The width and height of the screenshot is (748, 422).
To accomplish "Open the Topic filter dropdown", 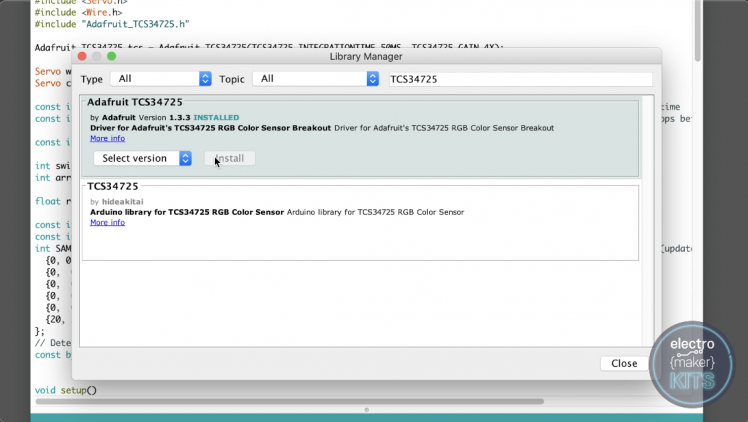I will click(x=316, y=79).
